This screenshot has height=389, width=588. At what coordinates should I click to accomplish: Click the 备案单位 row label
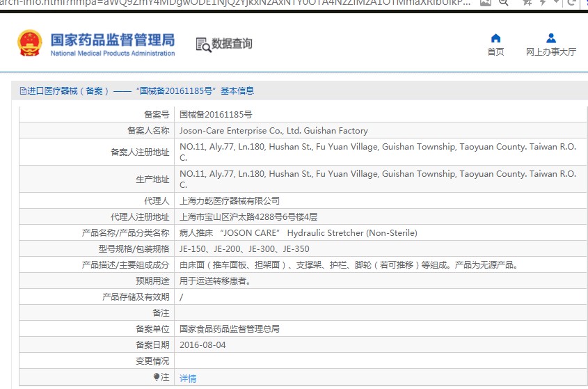[152, 329]
